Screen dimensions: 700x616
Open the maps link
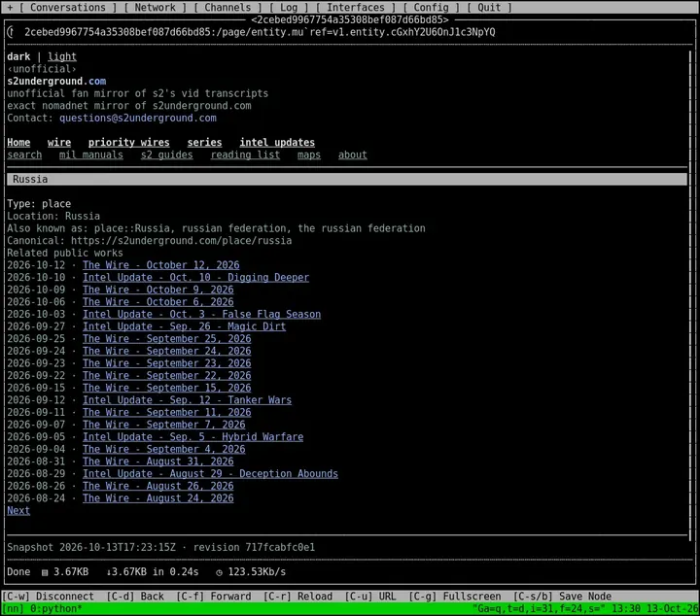[309, 154]
